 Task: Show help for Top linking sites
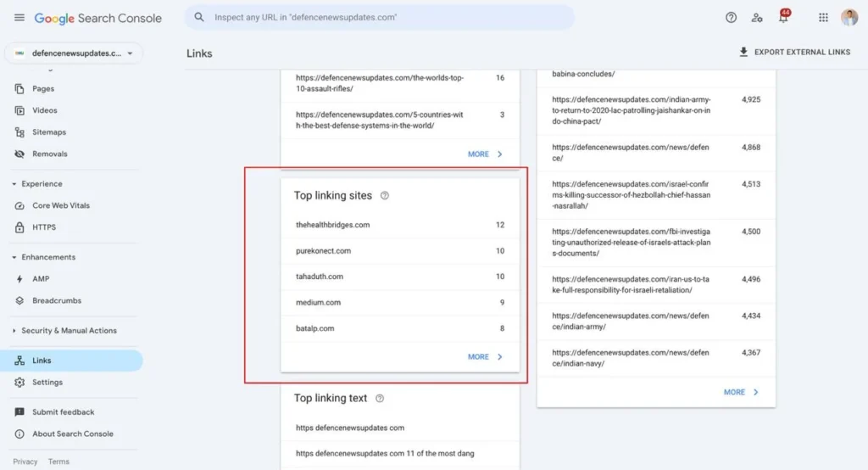385,196
